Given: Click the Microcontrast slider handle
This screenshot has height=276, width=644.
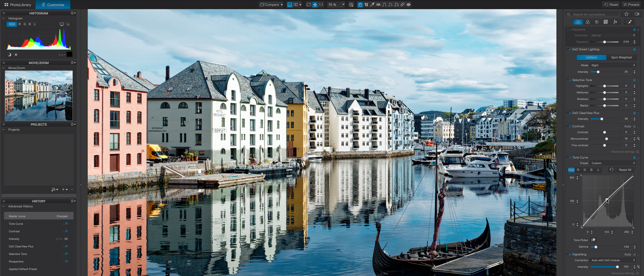Looking at the screenshot, I should [607, 139].
